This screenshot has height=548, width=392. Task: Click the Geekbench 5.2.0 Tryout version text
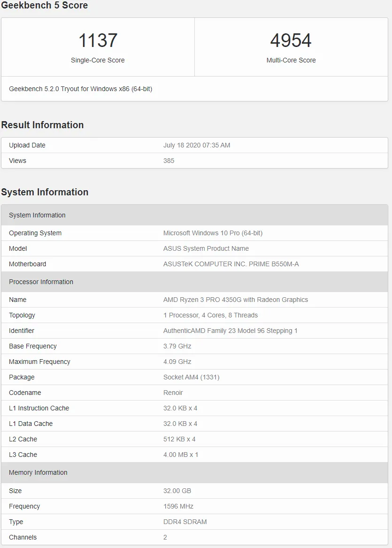click(81, 89)
